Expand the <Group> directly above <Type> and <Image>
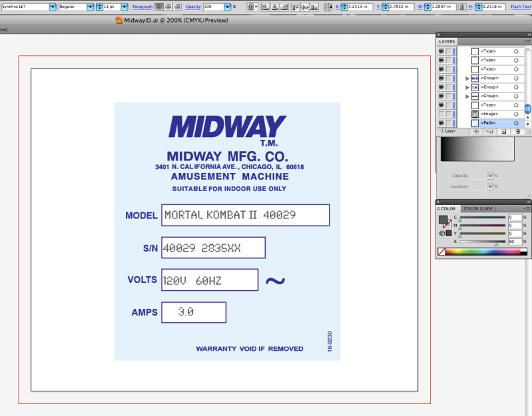The height and width of the screenshot is (416, 532). pyautogui.click(x=467, y=97)
